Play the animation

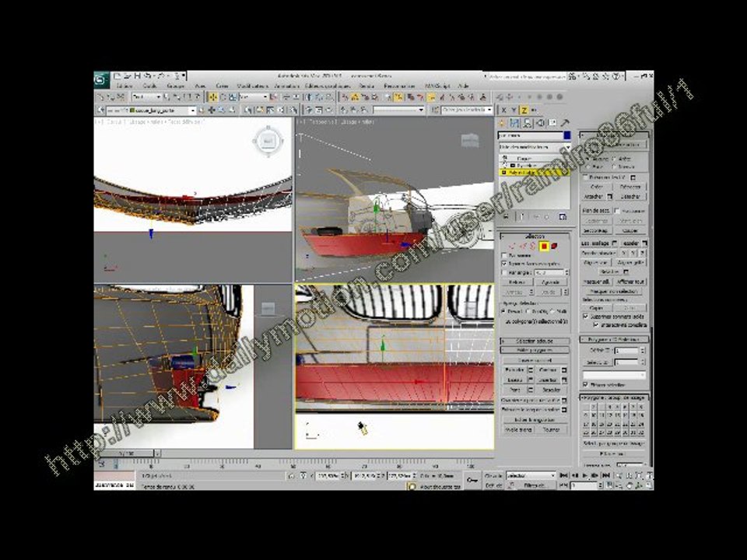584,475
